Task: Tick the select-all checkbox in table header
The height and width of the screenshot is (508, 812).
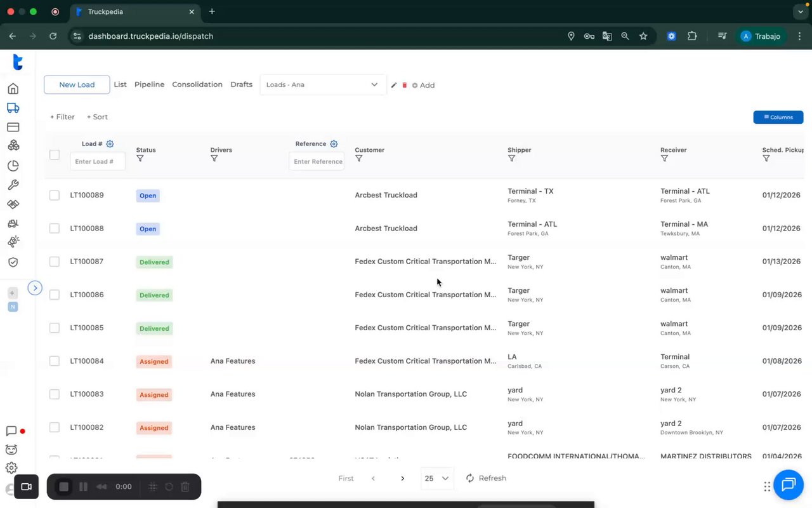Action: 55,155
